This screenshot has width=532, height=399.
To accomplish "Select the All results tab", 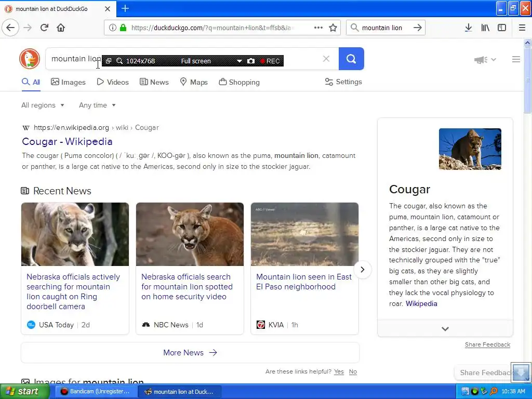I will coord(31,82).
